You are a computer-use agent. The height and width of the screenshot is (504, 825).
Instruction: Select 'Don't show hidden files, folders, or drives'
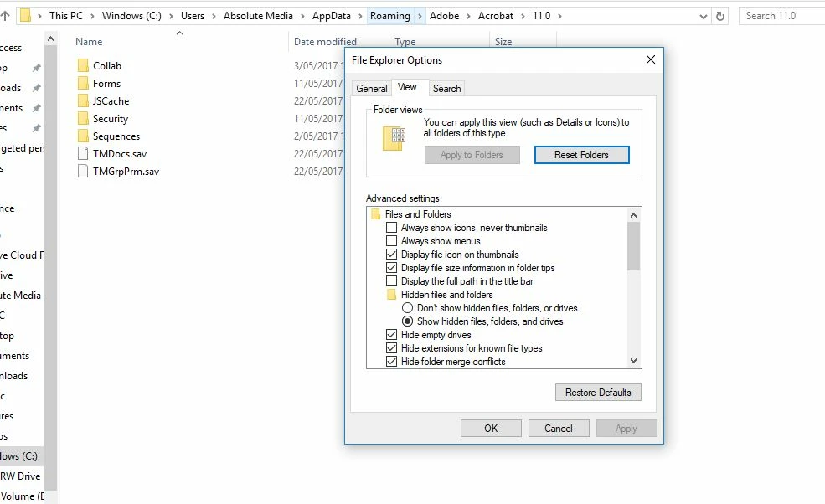coord(407,308)
